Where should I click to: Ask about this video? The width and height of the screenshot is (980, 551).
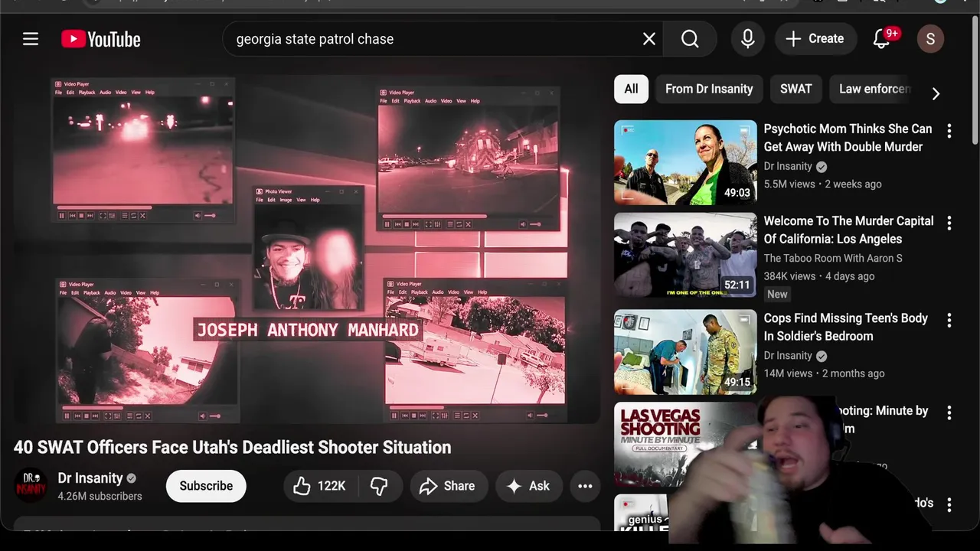click(x=528, y=486)
